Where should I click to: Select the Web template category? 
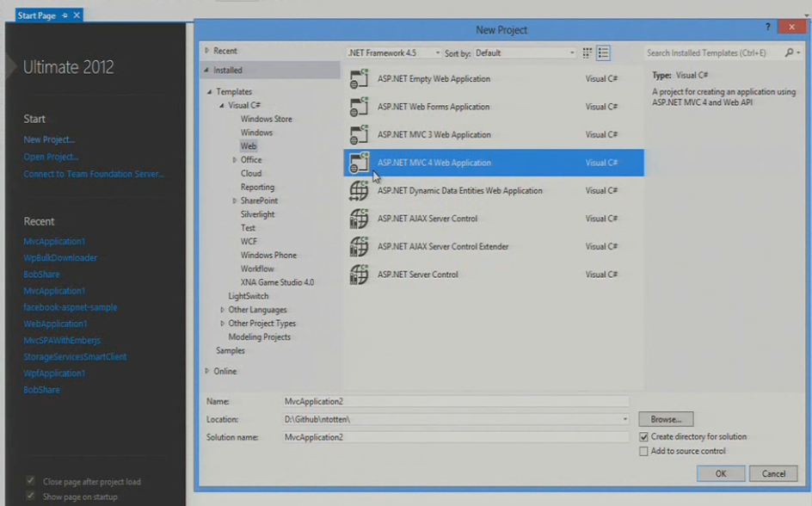coord(248,146)
